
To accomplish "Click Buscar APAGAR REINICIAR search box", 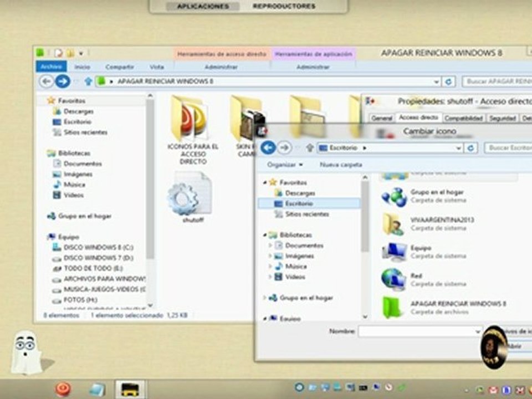I will pyautogui.click(x=497, y=81).
